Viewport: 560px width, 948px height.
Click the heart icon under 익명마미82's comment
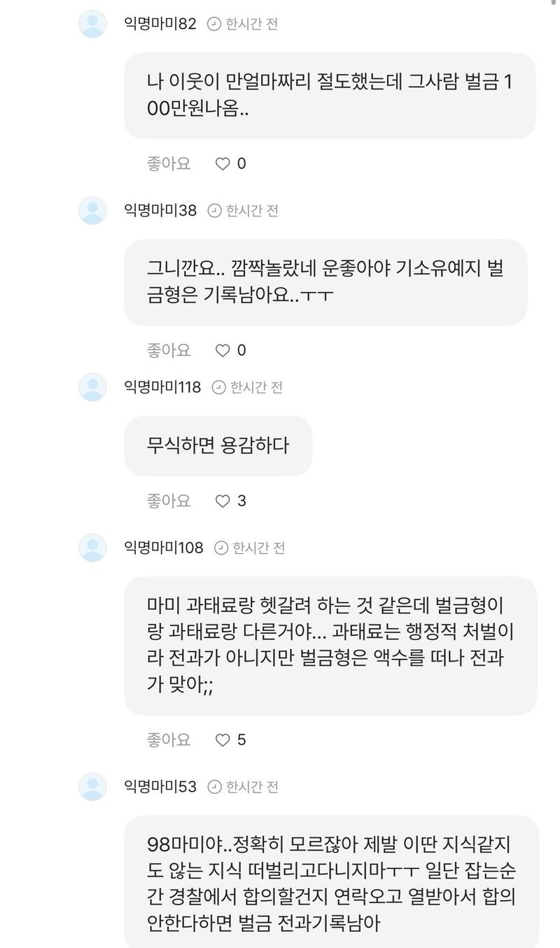click(x=223, y=164)
